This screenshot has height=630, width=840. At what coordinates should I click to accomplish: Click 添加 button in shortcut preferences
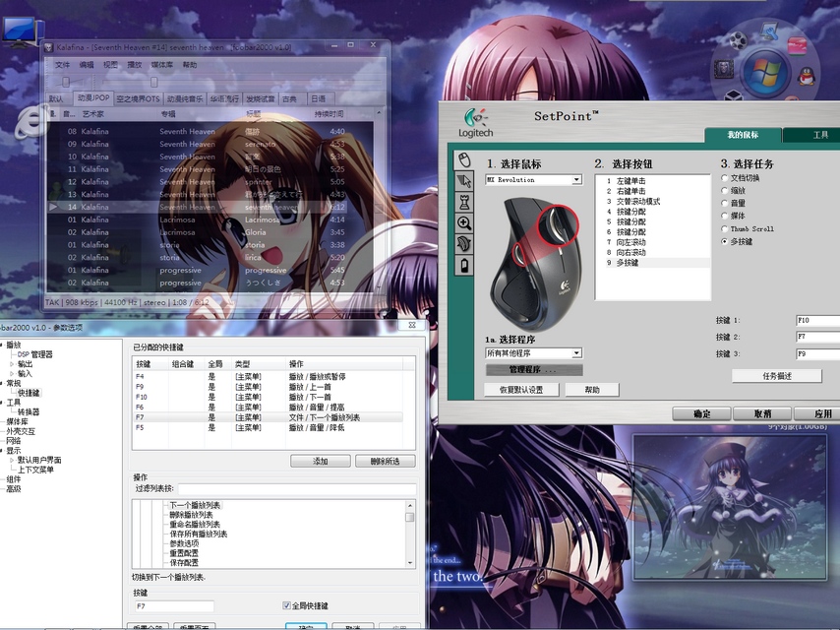click(321, 461)
